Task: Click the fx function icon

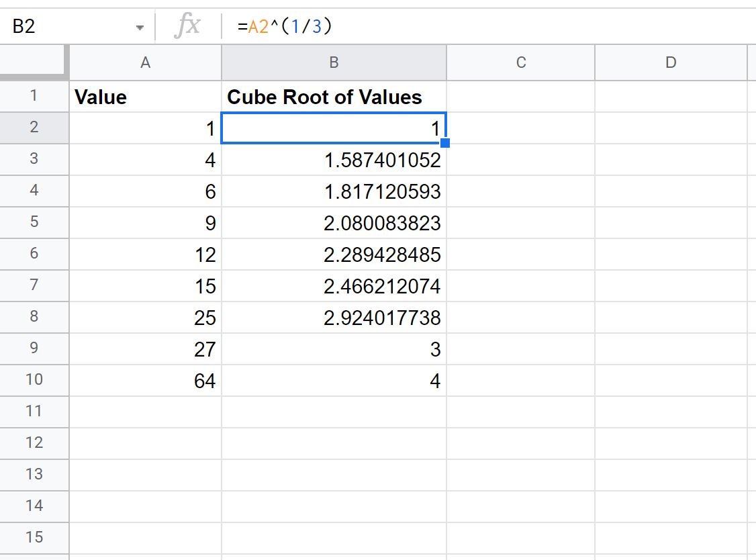Action: (187, 26)
